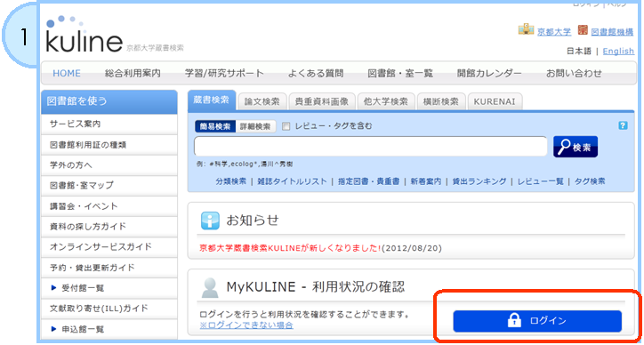Follow the ※ログインできない場合 link
This screenshot has width=644, height=345.
point(246,325)
